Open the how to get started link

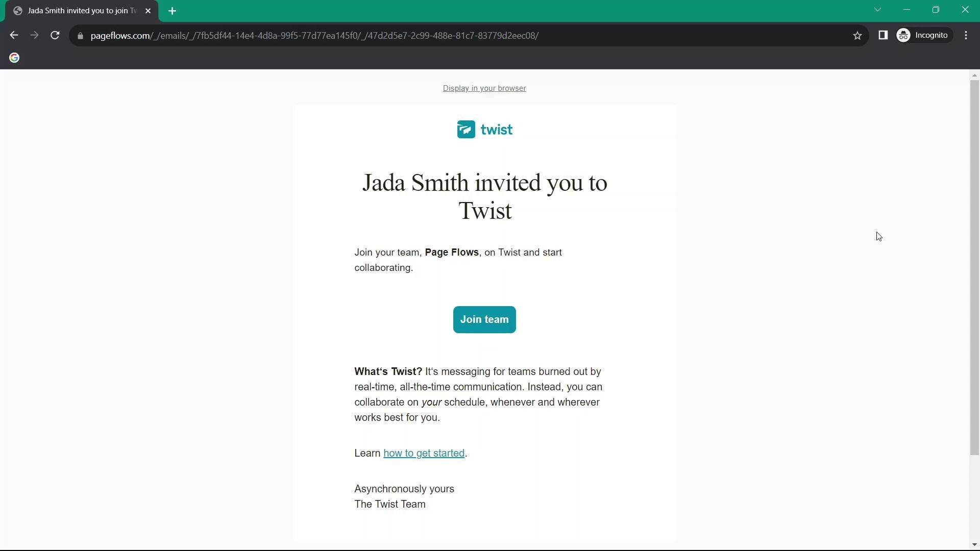pos(424,453)
